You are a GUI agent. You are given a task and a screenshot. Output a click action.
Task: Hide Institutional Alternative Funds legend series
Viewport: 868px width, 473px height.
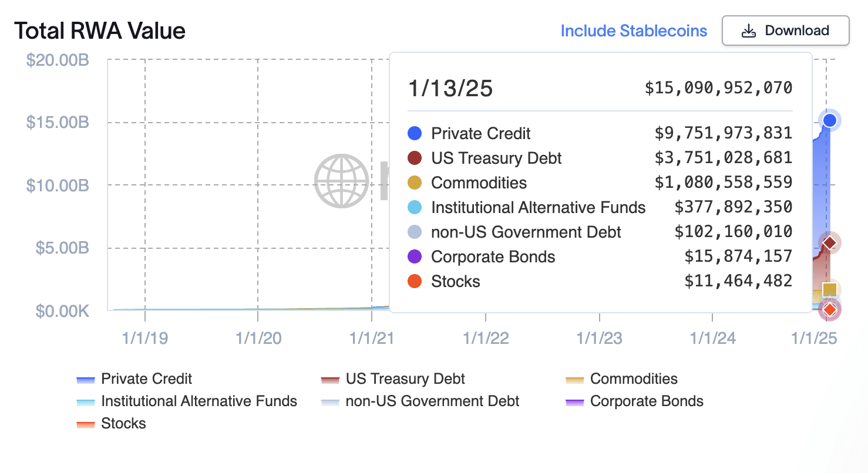coord(187,401)
